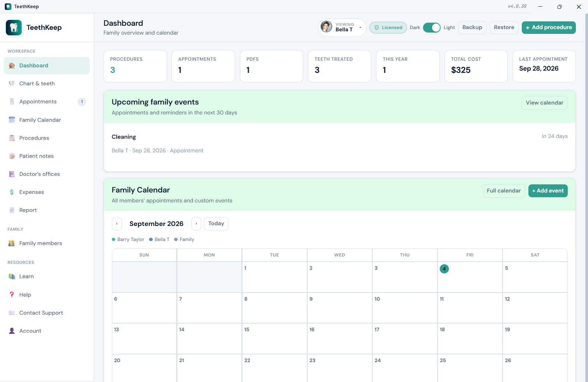Open the Learn resources page
588x382 pixels.
click(47, 276)
